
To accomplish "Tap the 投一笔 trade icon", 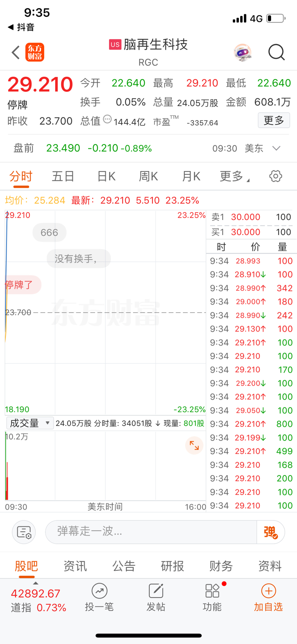I will pyautogui.click(x=99, y=598).
